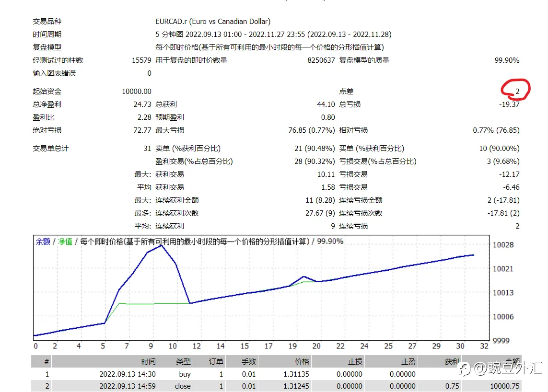Click the balance curve peak near trade 10

[162, 246]
